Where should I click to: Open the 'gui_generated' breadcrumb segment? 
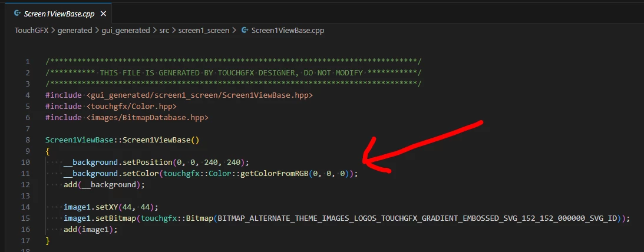[x=126, y=31]
